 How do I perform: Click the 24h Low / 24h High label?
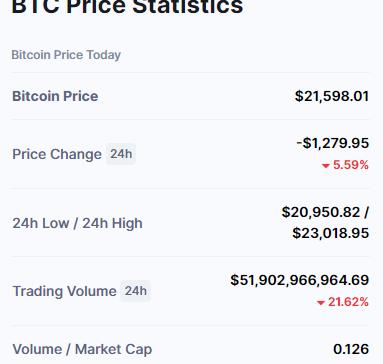tap(77, 223)
